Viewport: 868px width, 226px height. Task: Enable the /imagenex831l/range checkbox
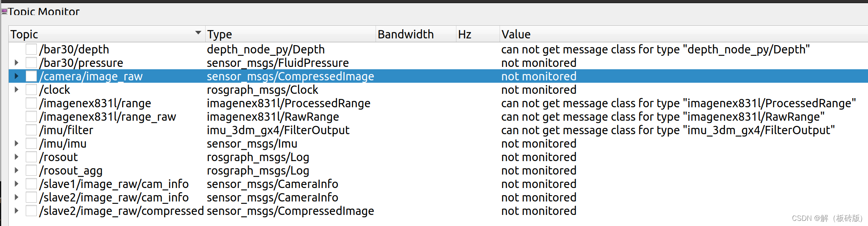click(x=31, y=103)
